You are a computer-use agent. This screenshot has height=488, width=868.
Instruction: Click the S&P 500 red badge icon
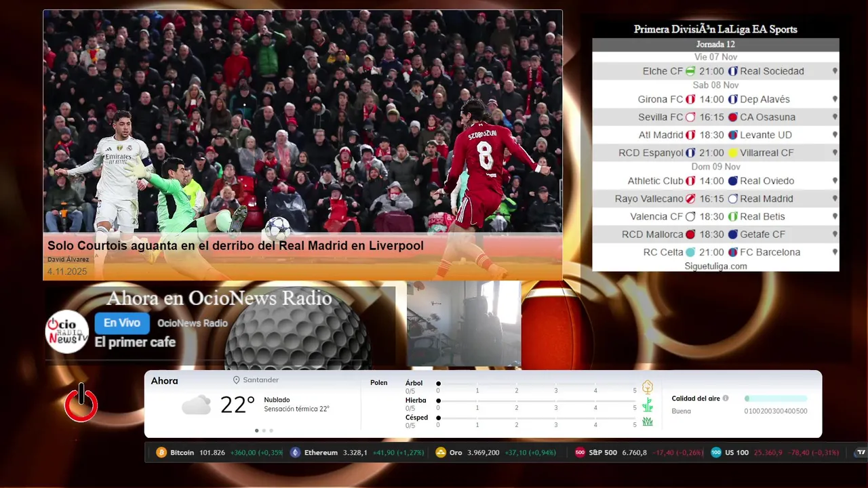coord(580,453)
